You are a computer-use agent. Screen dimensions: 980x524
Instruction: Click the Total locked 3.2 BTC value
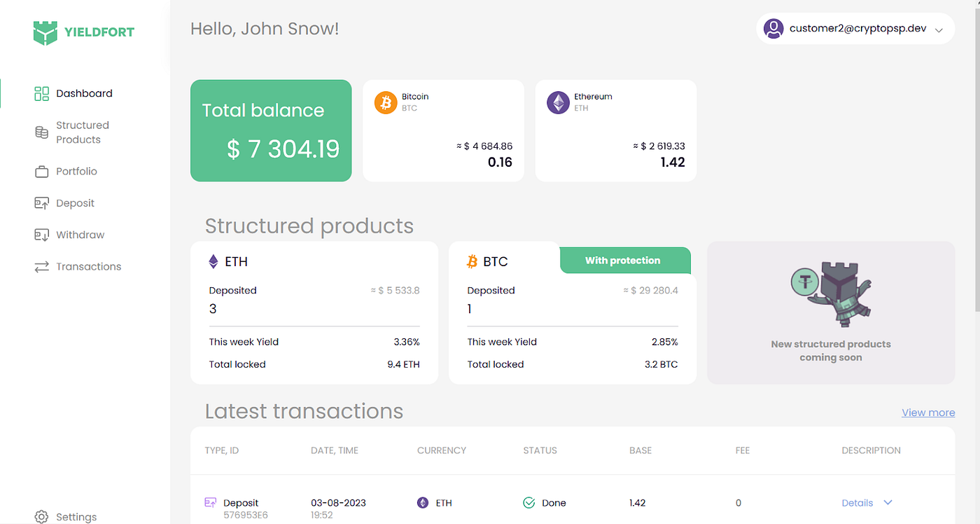coord(661,364)
